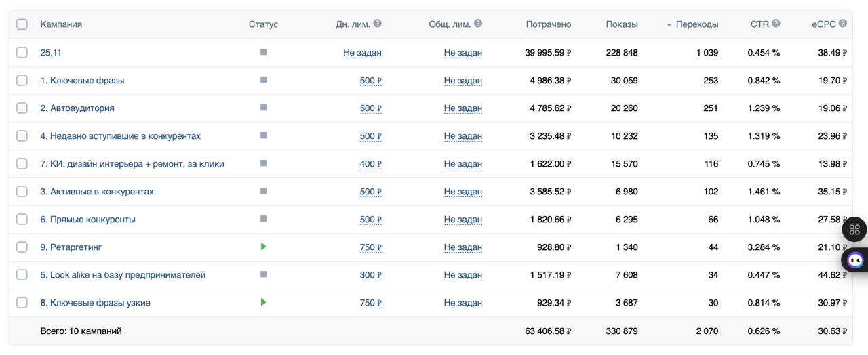Check the box for 6. Прямые конкуренты
Image resolution: width=868 pixels, height=355 pixels.
[x=22, y=219]
